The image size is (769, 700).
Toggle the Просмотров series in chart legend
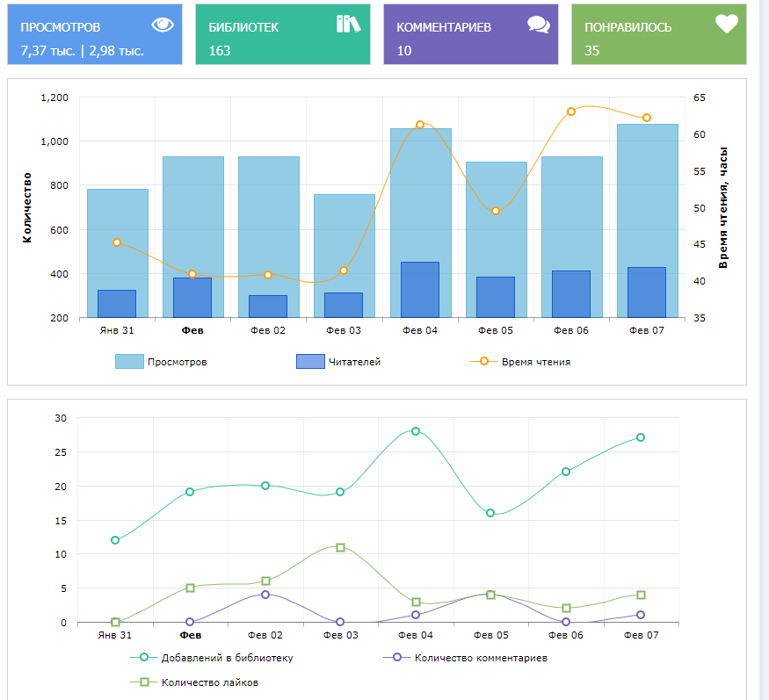178,361
